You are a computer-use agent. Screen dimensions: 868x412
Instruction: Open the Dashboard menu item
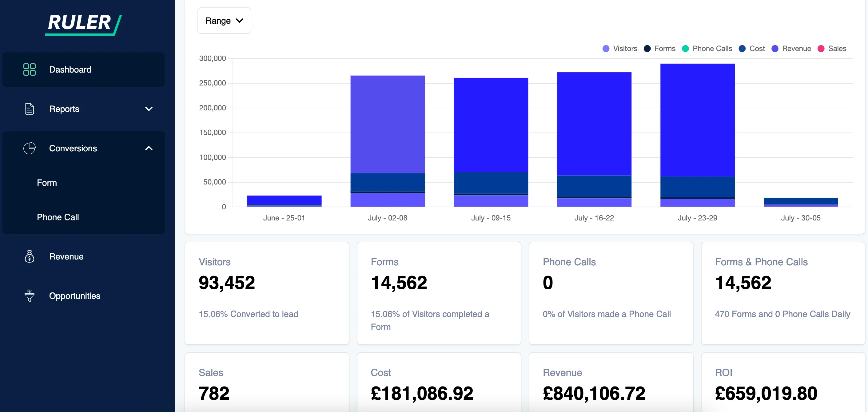click(x=70, y=69)
